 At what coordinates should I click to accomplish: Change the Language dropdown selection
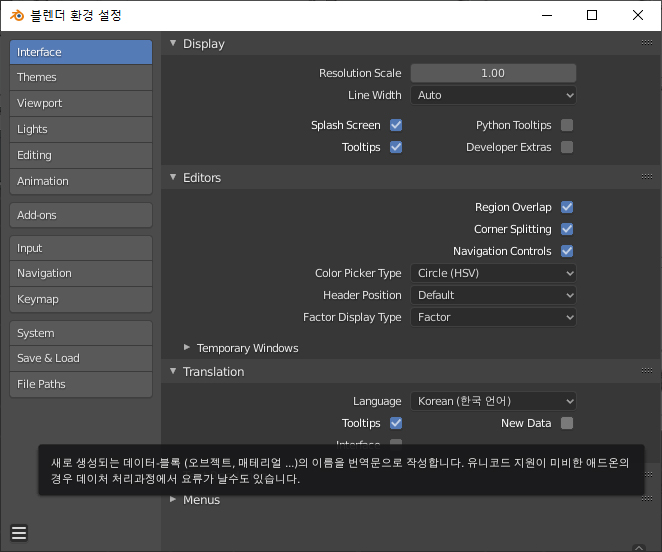pos(493,401)
